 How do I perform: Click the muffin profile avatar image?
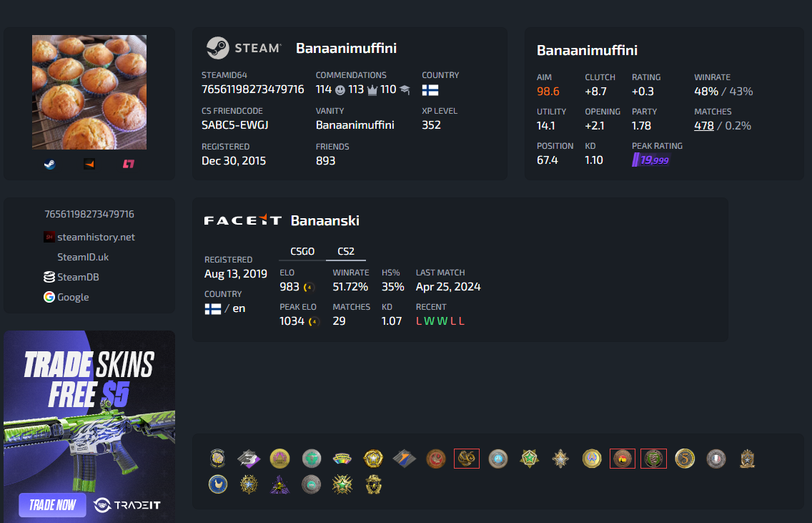89,92
